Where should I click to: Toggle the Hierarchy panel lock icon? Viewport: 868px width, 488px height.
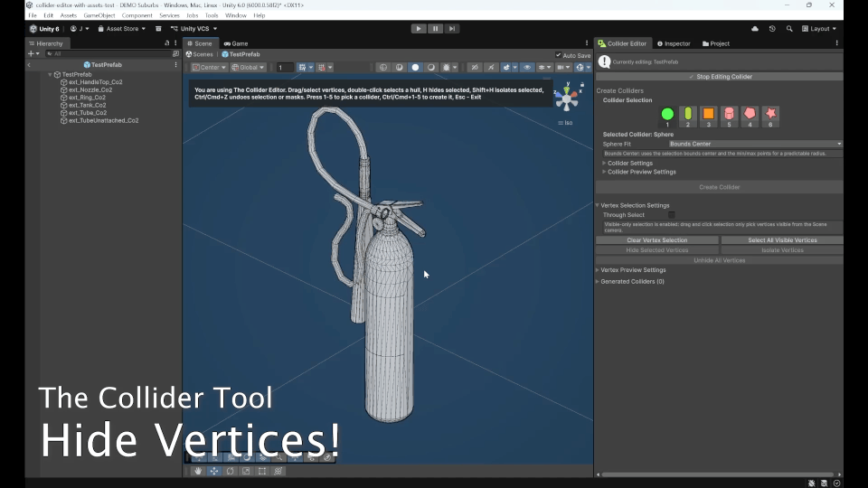166,43
